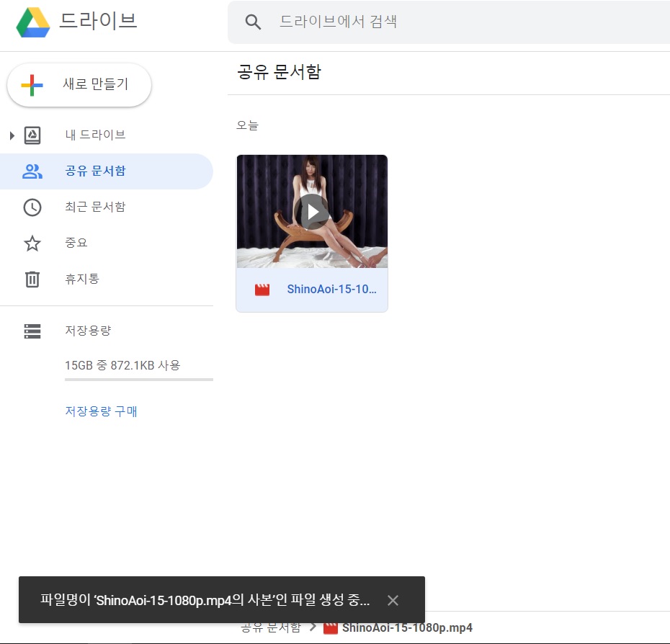670x644 pixels.
Task: Click the ShinoAoi video thumbnail preview
Action: click(x=313, y=212)
